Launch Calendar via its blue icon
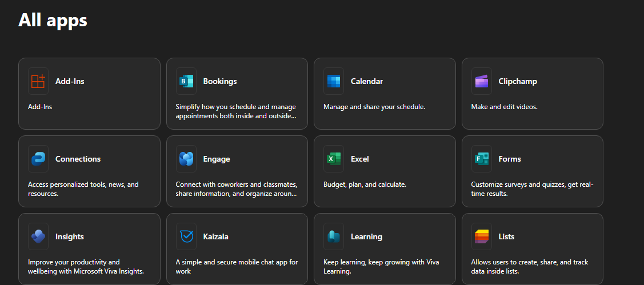Screen dimensions: 644x285 click(334, 81)
